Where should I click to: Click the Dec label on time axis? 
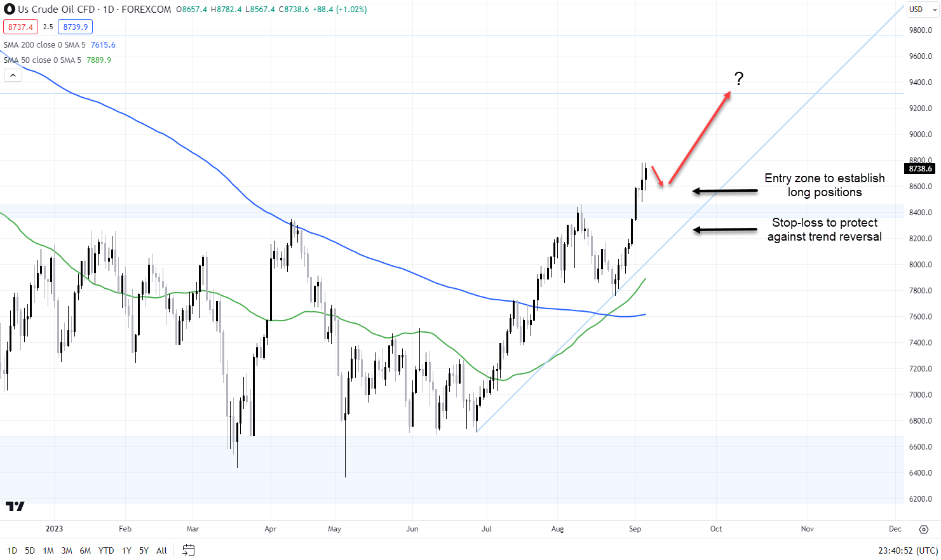tap(895, 529)
